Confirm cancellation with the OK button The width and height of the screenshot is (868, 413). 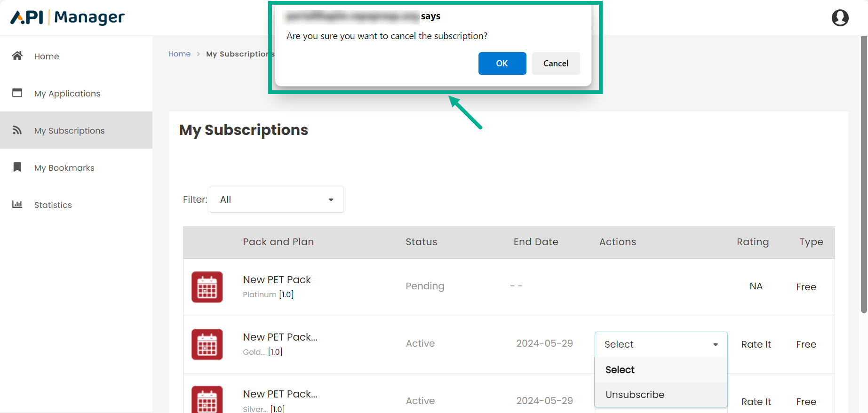pos(502,64)
